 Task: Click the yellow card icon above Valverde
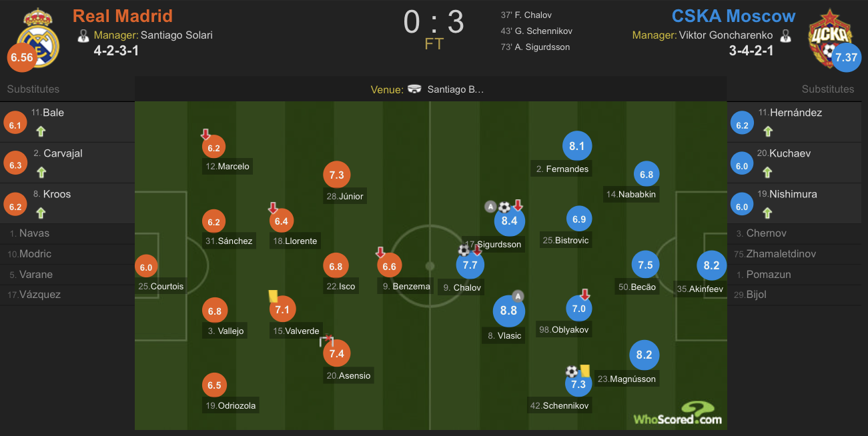click(273, 297)
